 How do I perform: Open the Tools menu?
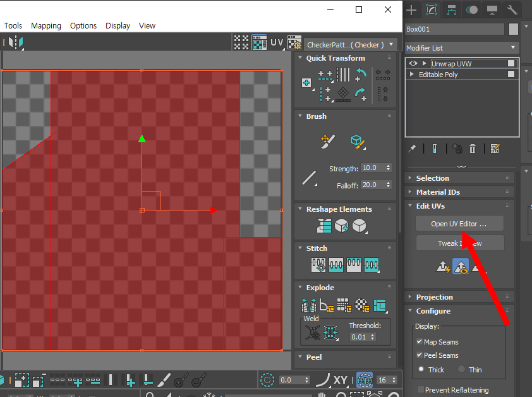tap(13, 25)
